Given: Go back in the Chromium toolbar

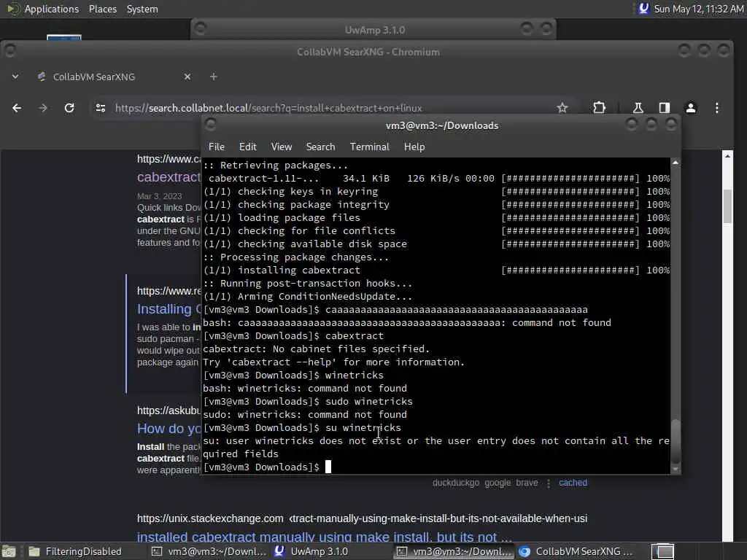Looking at the screenshot, I should [17, 108].
